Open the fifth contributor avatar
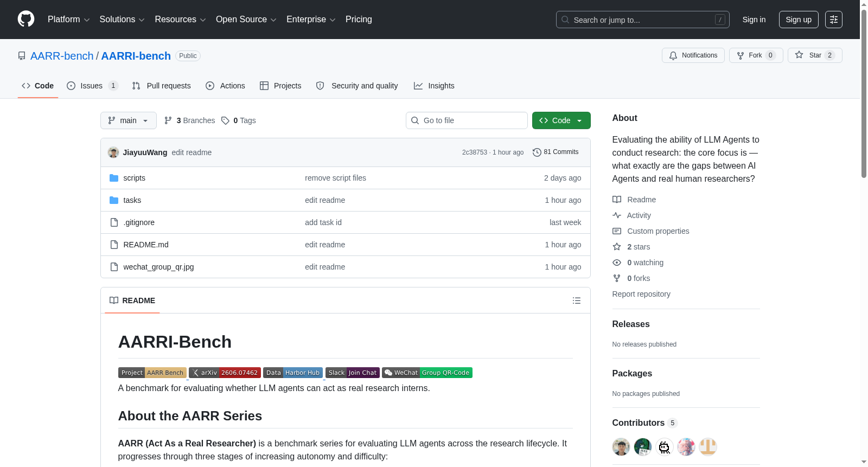The width and height of the screenshot is (868, 467). (x=708, y=447)
